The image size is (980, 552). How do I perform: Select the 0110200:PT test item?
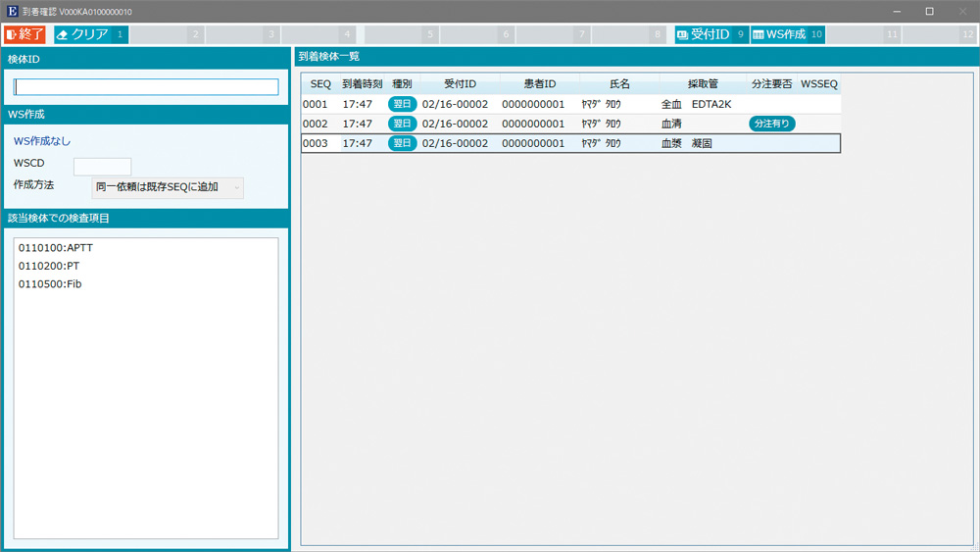(x=49, y=266)
